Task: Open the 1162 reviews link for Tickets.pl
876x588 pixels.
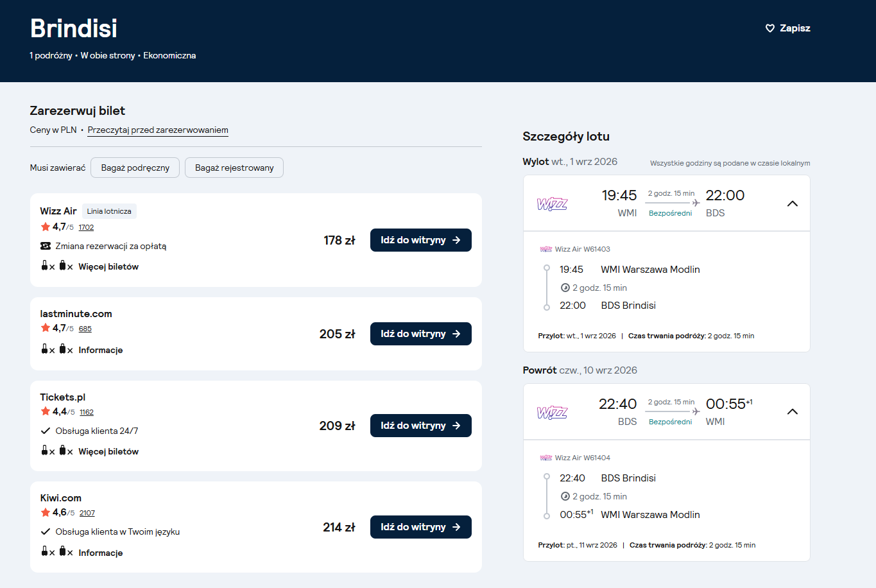Action: [x=87, y=412]
